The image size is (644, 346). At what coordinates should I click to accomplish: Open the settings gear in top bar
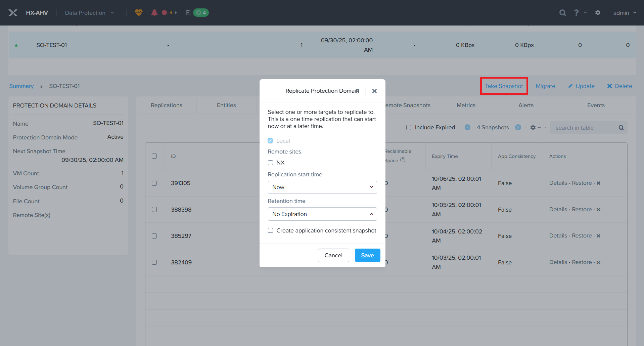598,13
